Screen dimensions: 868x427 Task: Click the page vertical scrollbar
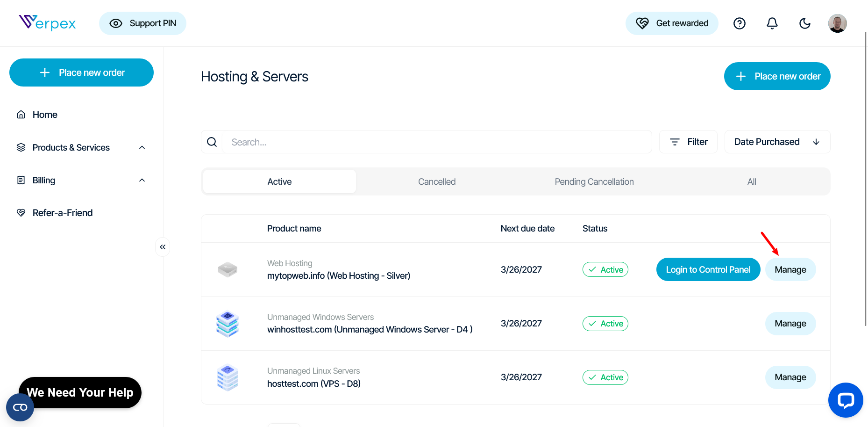click(x=866, y=179)
